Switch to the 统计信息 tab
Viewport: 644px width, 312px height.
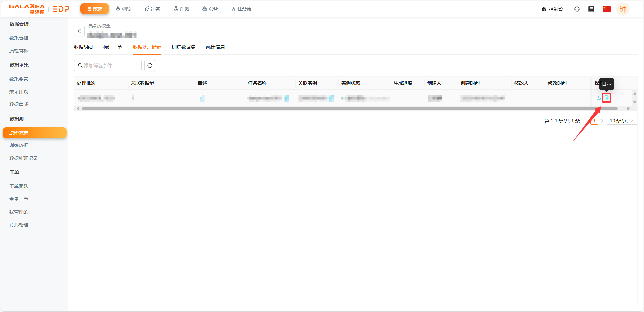(x=215, y=47)
